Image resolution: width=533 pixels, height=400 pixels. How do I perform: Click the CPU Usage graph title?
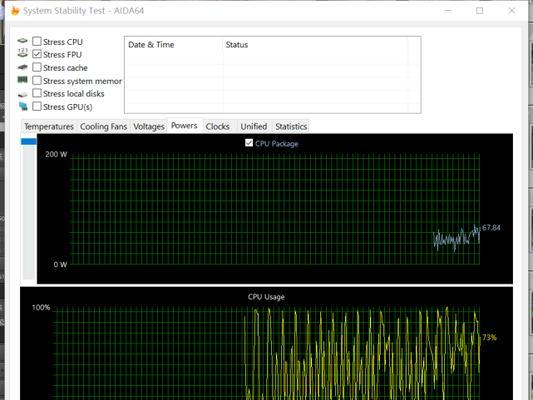(x=266, y=297)
